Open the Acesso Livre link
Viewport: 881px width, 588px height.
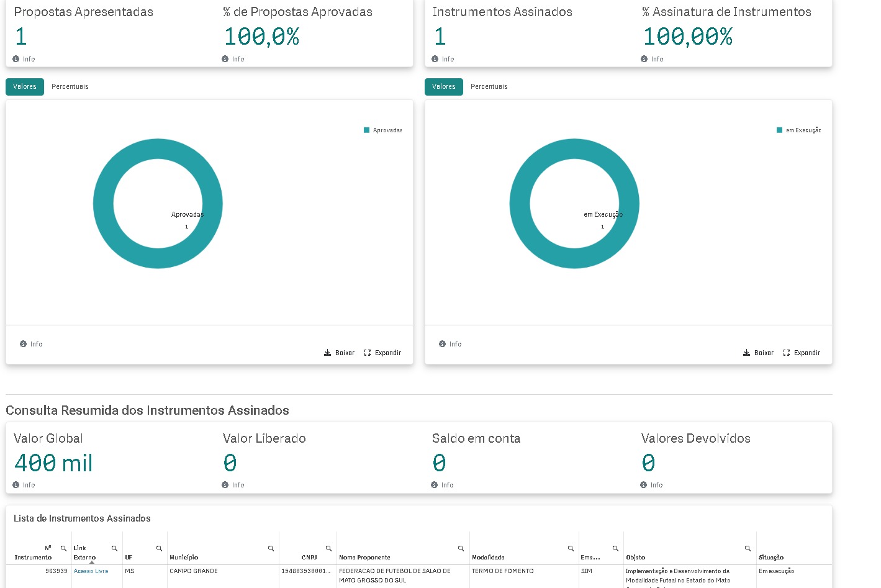(91, 571)
